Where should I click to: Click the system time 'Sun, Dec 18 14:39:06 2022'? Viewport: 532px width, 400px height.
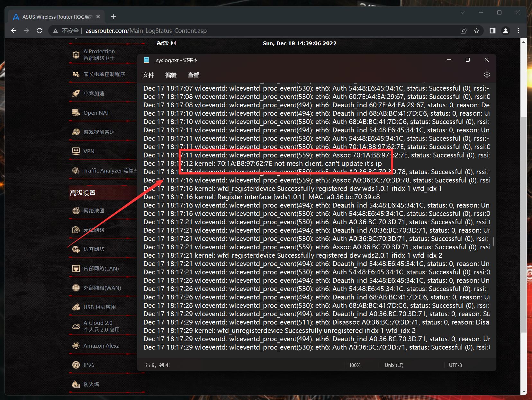pyautogui.click(x=299, y=43)
